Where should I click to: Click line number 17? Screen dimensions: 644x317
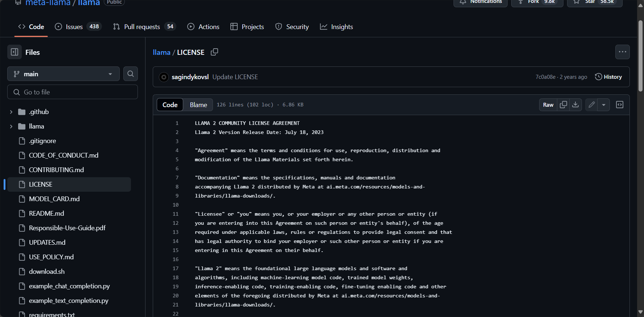(176, 268)
